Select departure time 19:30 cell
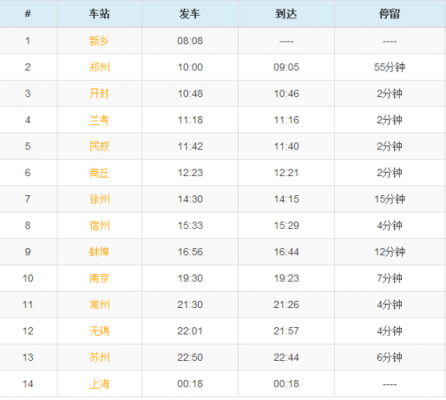 190,278
